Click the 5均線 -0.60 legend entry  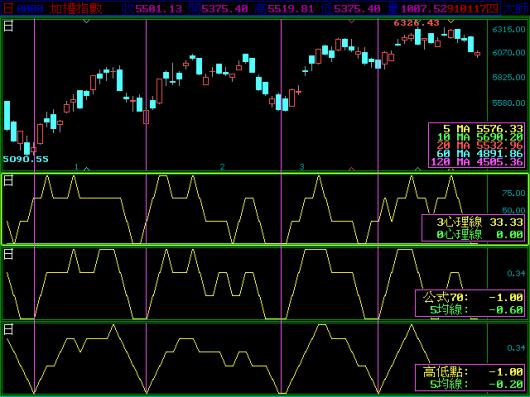476,309
